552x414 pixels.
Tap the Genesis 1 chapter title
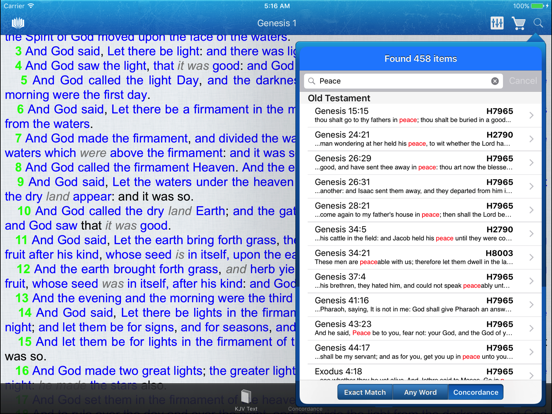(x=277, y=23)
